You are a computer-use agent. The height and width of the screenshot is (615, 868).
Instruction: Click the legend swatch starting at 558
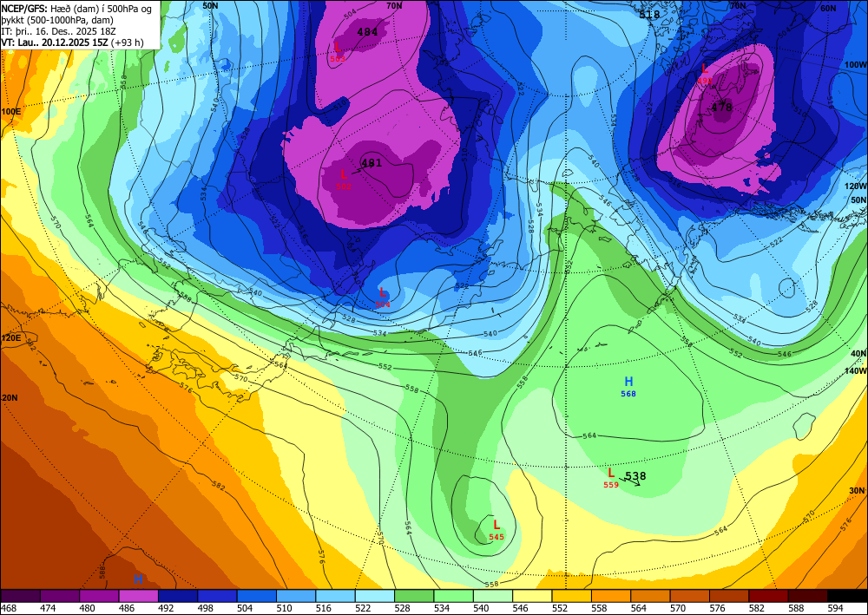tap(611, 596)
